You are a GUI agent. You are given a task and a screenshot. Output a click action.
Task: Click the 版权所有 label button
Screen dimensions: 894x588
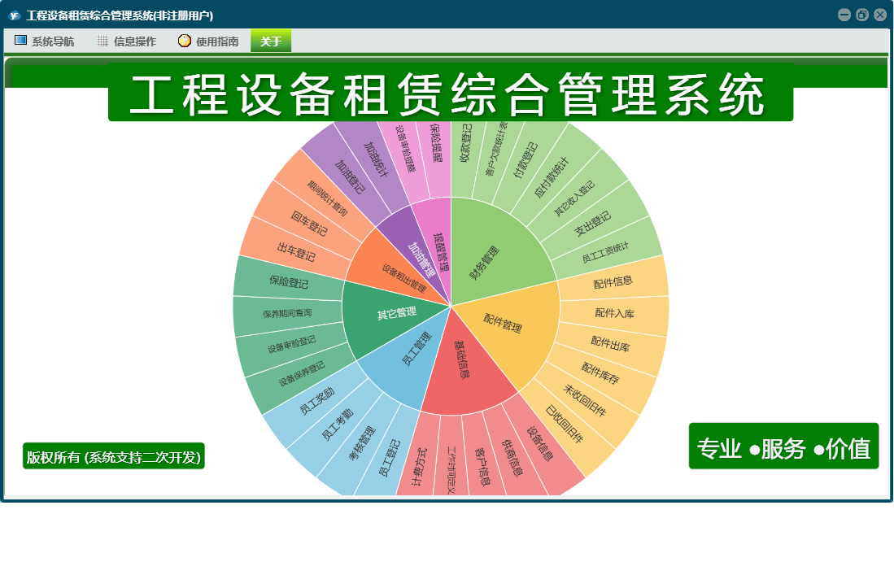(x=113, y=456)
